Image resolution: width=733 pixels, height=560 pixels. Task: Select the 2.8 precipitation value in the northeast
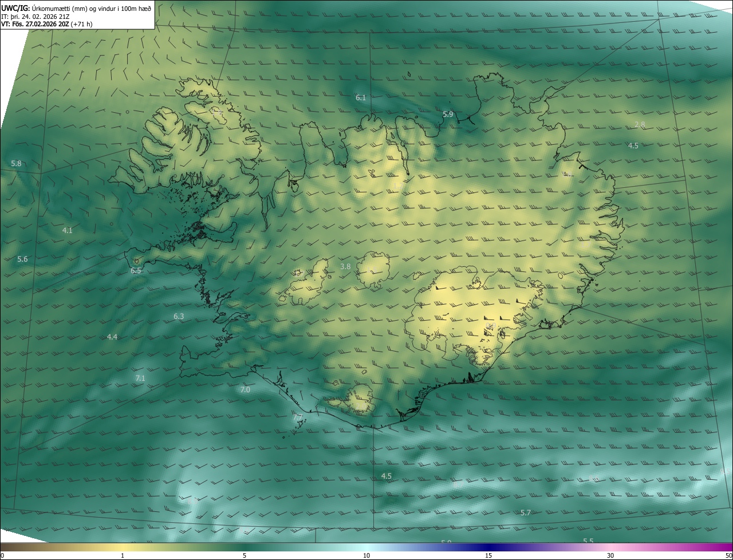point(640,125)
